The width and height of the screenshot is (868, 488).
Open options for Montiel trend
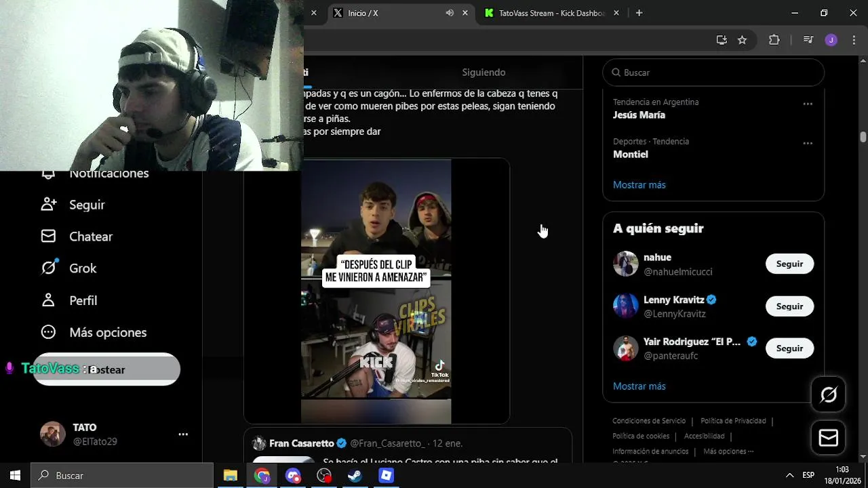tap(808, 143)
